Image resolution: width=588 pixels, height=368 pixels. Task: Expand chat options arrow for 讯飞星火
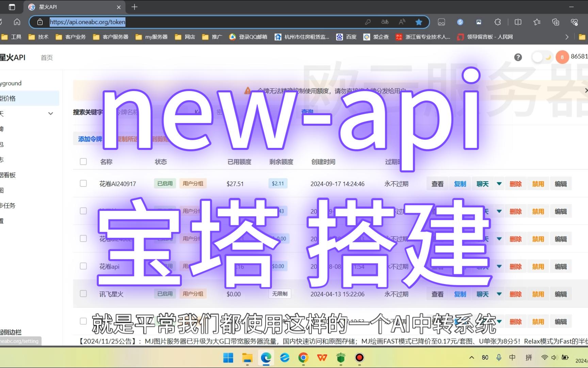(x=499, y=294)
